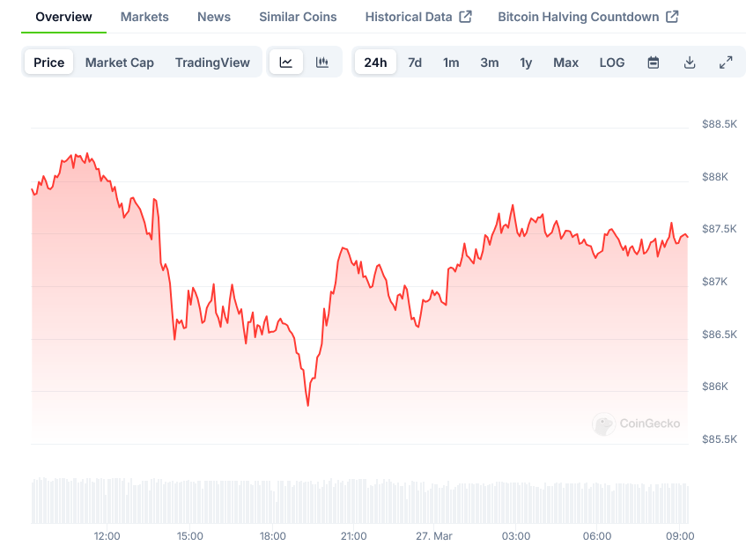The width and height of the screenshot is (746, 560).
Task: Click the 15:00 time axis label
Action: 190,536
